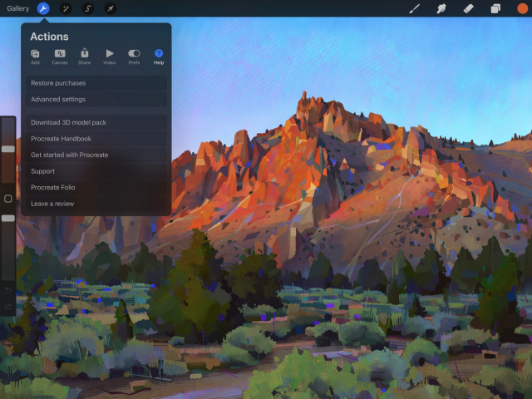Viewport: 532px width, 399px height.
Task: Choose Restore purchases
Action: point(96,83)
